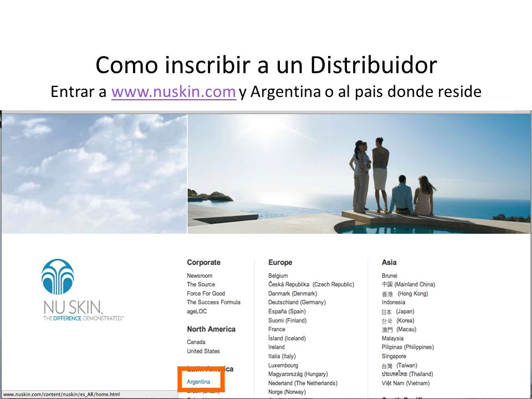Select Norge (Norway) link
Screen dimensions: 532x399
[x=287, y=392]
